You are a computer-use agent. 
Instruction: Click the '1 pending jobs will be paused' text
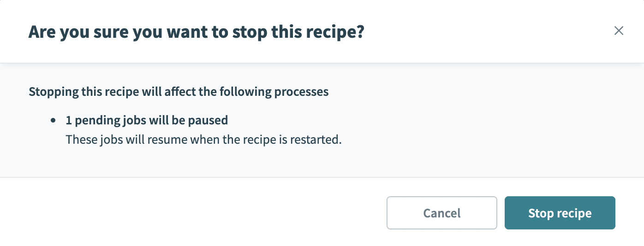pos(147,120)
